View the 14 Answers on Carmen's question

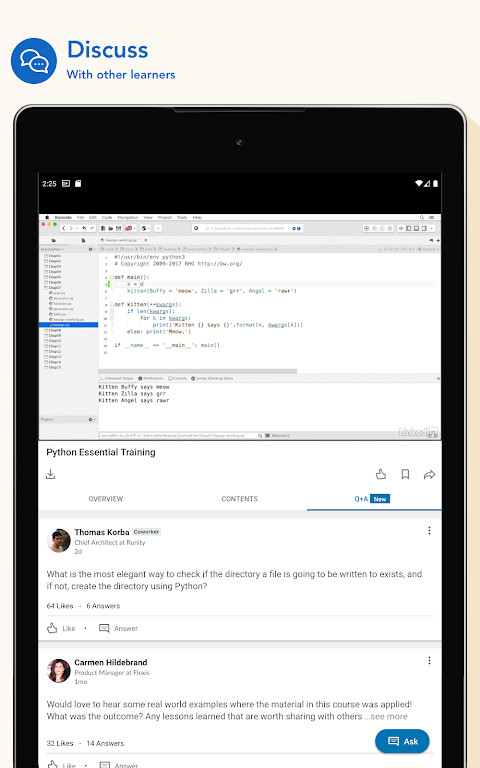(x=105, y=743)
